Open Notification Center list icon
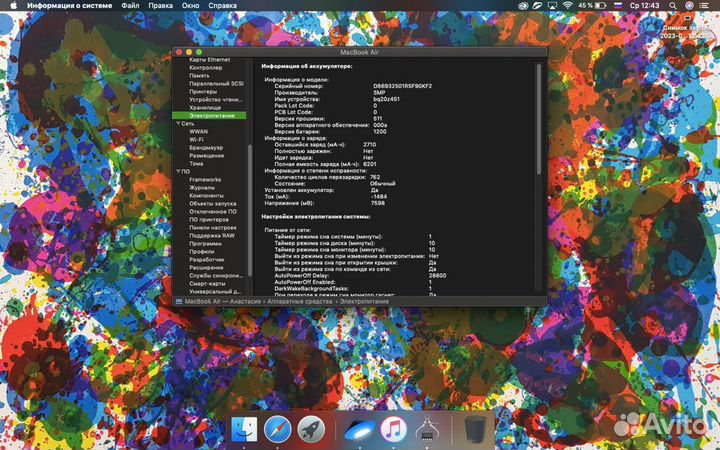This screenshot has width=720, height=450. (x=704, y=6)
